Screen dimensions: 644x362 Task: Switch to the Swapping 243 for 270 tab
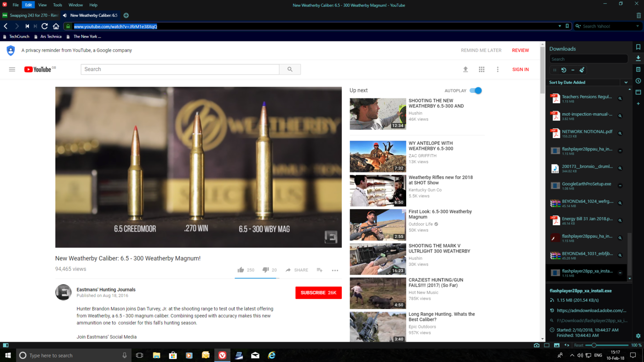point(30,15)
